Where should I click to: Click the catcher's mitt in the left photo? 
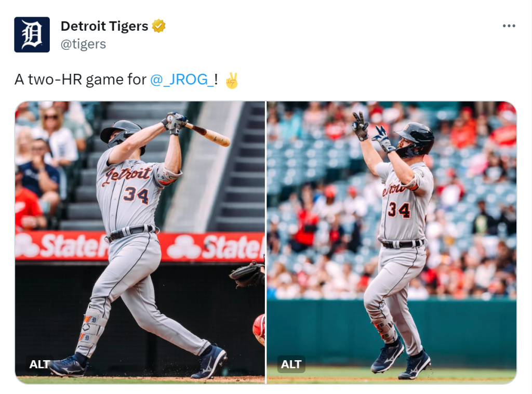pos(247,274)
